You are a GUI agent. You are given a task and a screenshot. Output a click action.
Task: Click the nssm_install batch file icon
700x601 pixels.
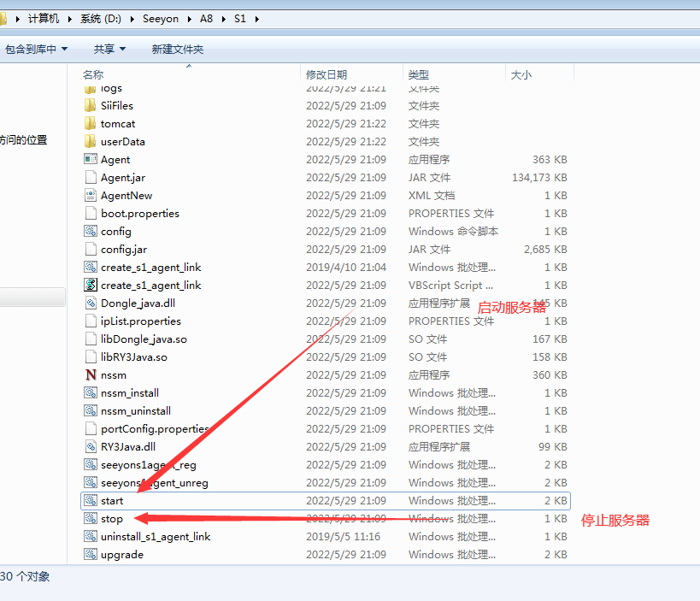tap(91, 393)
